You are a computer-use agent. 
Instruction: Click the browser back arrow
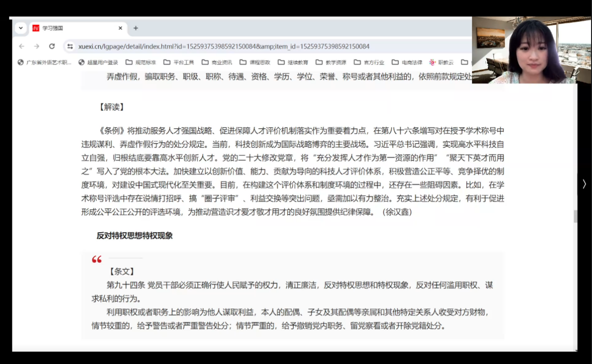coord(21,46)
